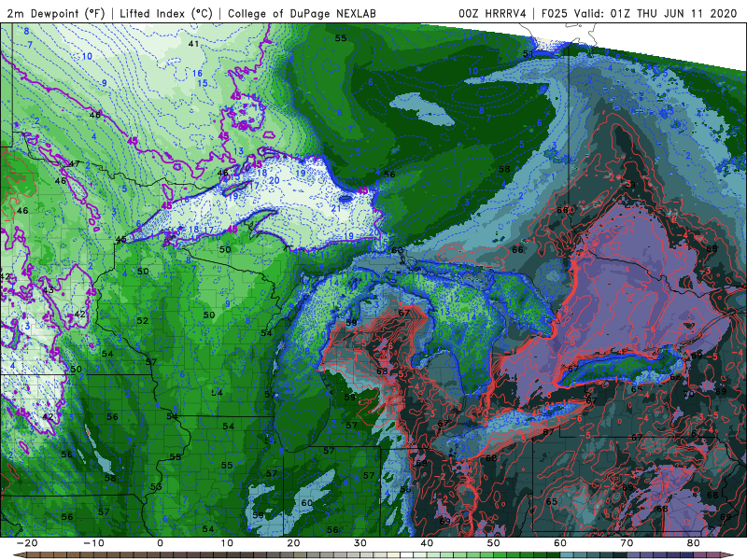747x560 pixels.
Task: Click the blue 21 lifted index over Lake Superior
Action: tap(336, 208)
